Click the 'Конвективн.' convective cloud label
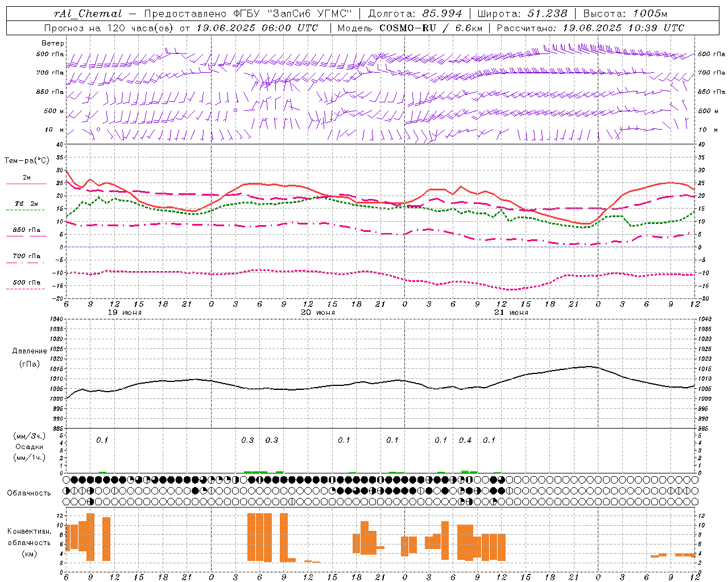Image resolution: width=728 pixels, height=582 pixels. click(x=30, y=531)
